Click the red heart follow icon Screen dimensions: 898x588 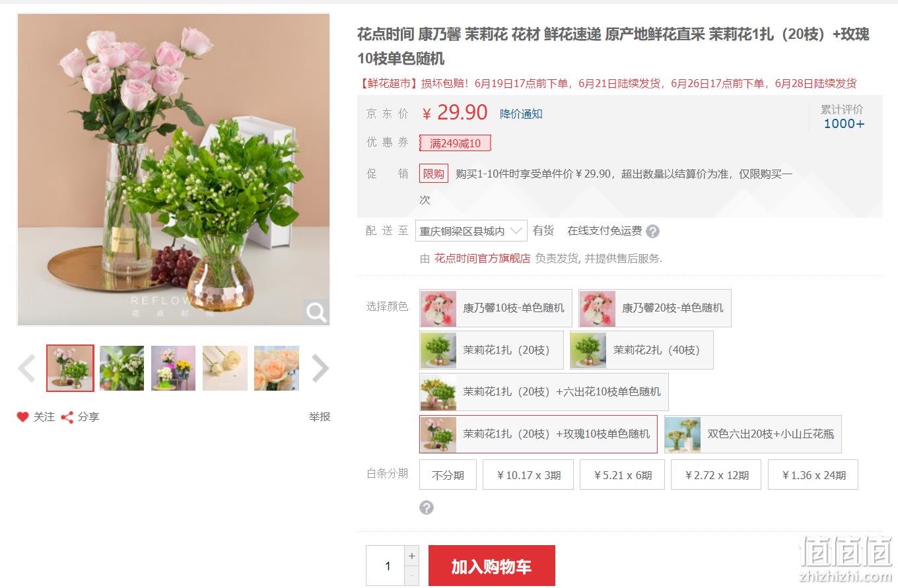pos(22,417)
